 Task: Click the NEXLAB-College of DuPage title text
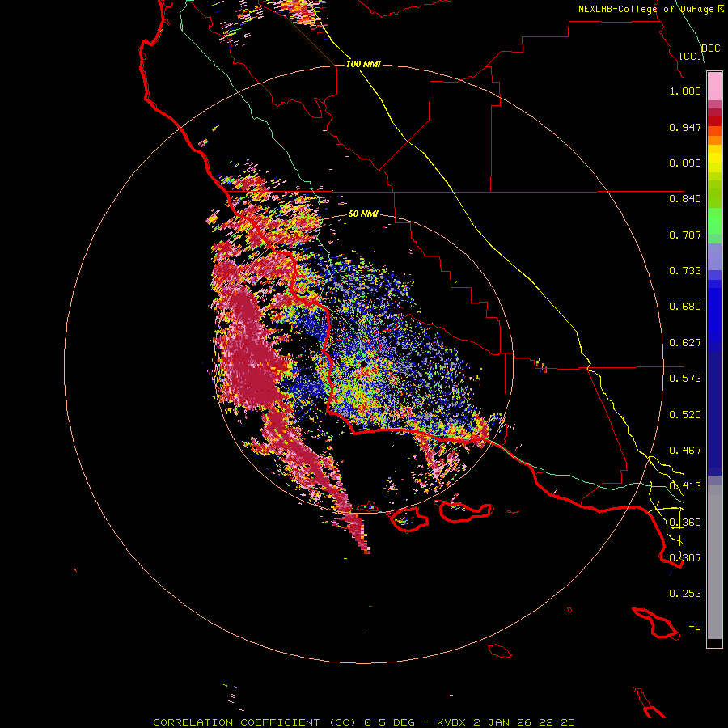645,9
